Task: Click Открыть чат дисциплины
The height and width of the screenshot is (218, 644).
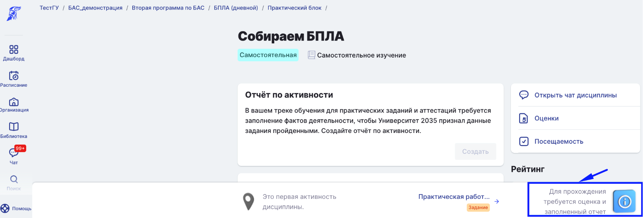Action: tap(575, 95)
